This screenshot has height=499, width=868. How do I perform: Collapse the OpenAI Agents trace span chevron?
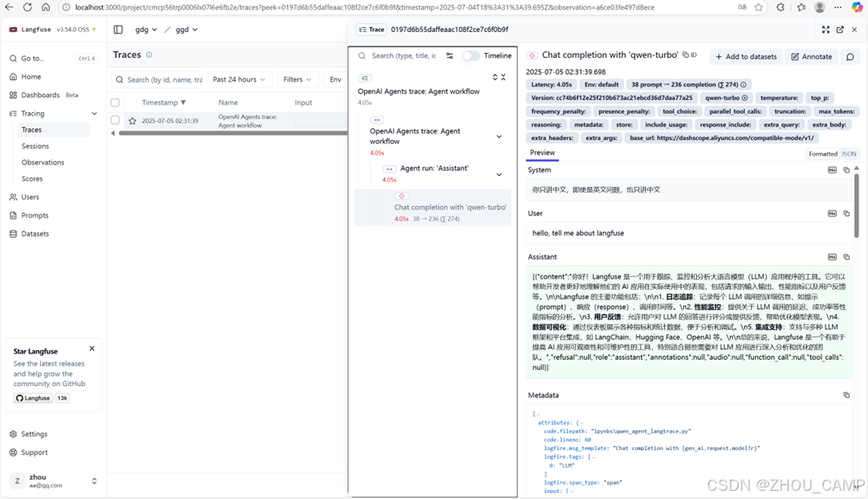click(499, 137)
